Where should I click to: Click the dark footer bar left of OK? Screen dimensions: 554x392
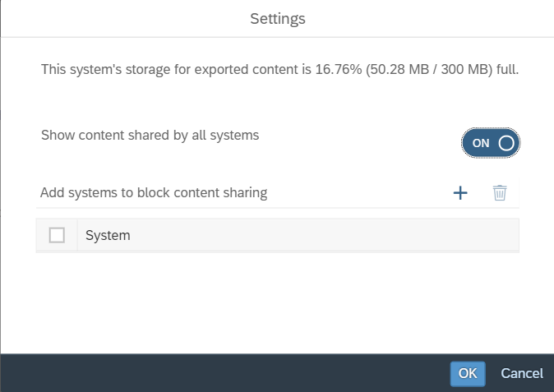[222, 373]
